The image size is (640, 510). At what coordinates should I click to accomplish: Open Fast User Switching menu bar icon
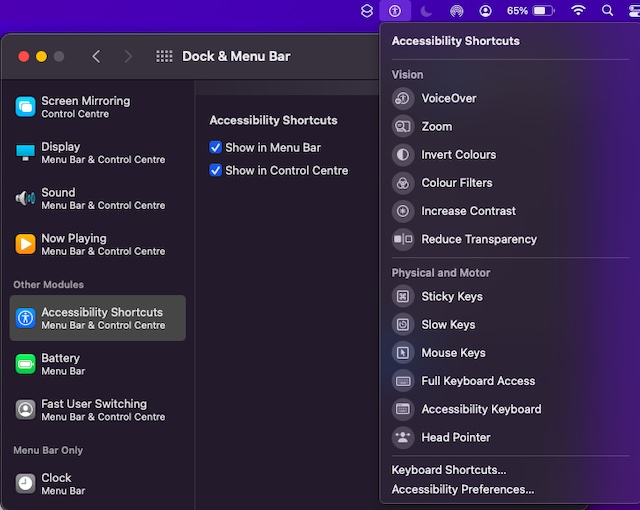[485, 11]
